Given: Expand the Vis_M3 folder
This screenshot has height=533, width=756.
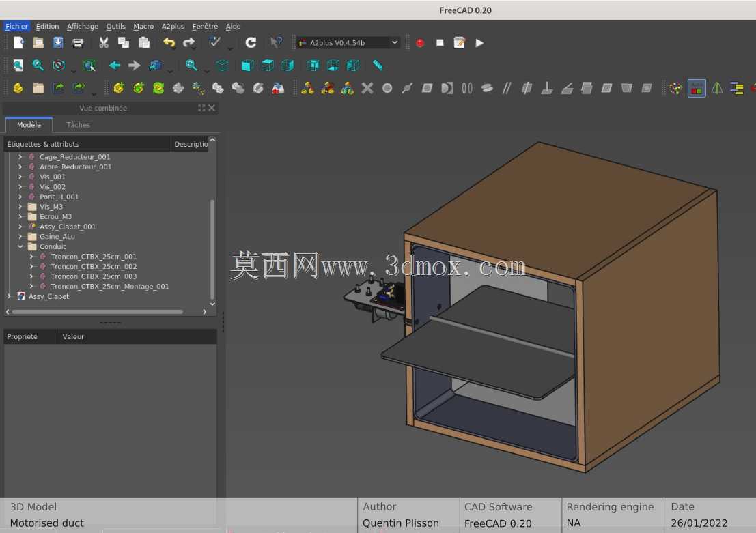Looking at the screenshot, I should point(20,207).
